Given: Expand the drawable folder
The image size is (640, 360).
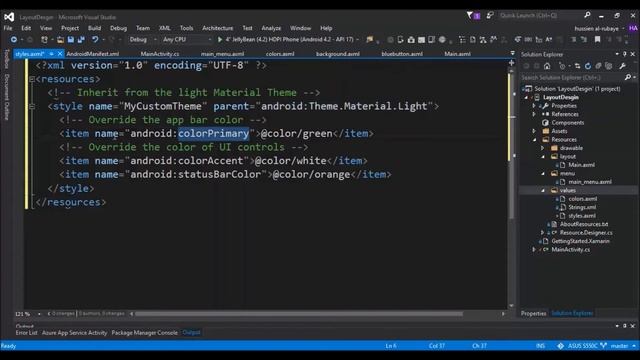Looking at the screenshot, I should tap(543, 148).
